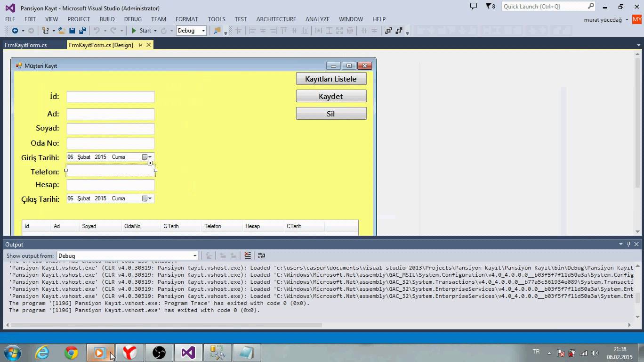The image size is (644, 362).
Task: Toggle pin on FrmKayıtForm.cs [Design] tab
Action: point(140,45)
